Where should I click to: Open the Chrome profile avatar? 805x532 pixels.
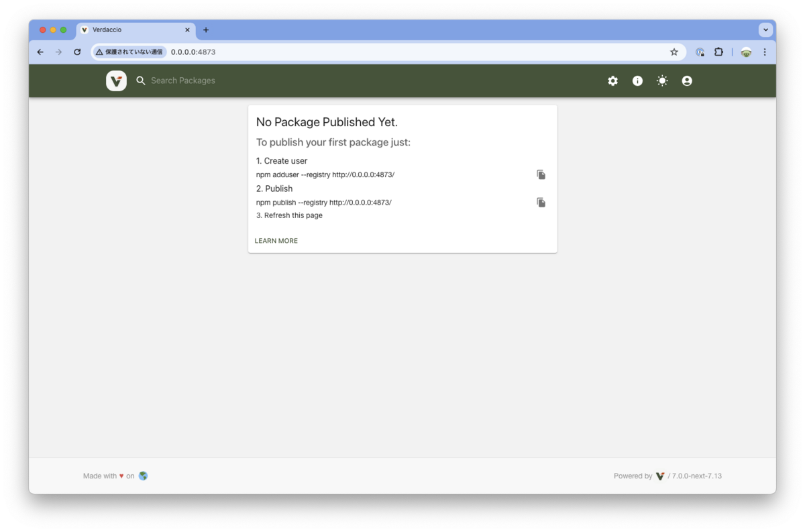[746, 52]
